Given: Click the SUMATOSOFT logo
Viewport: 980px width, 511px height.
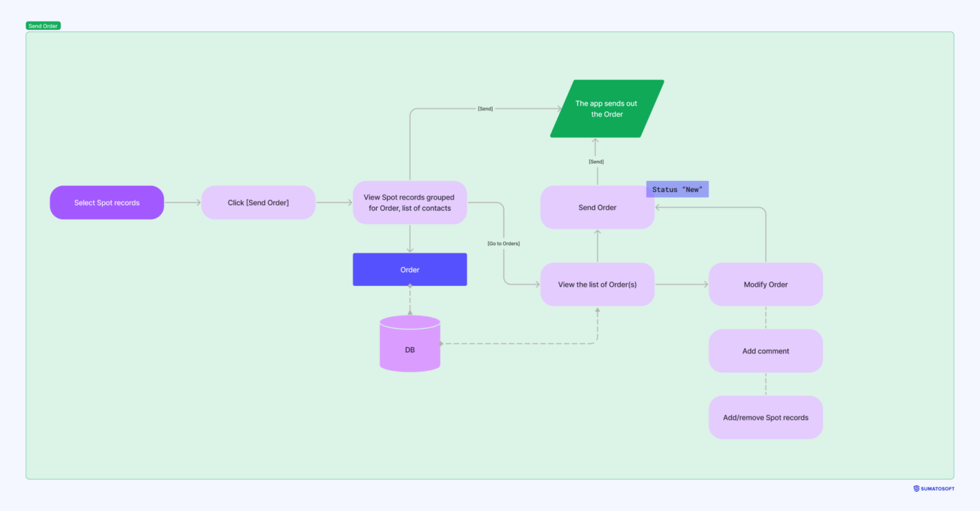Looking at the screenshot, I should (933, 488).
